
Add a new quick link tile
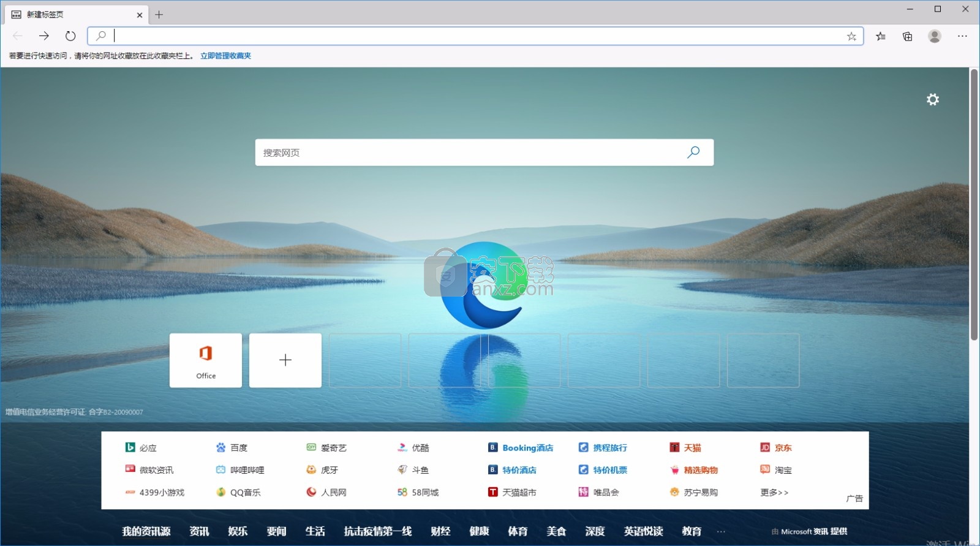tap(285, 360)
